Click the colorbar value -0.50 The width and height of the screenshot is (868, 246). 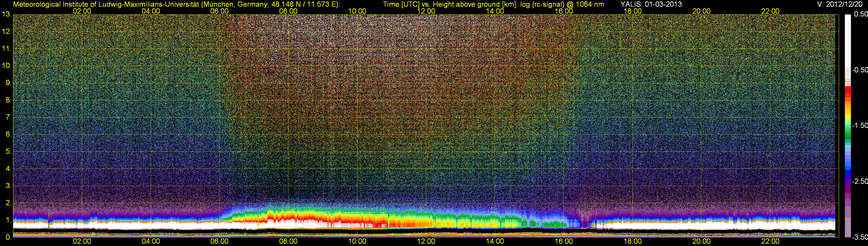coord(860,70)
